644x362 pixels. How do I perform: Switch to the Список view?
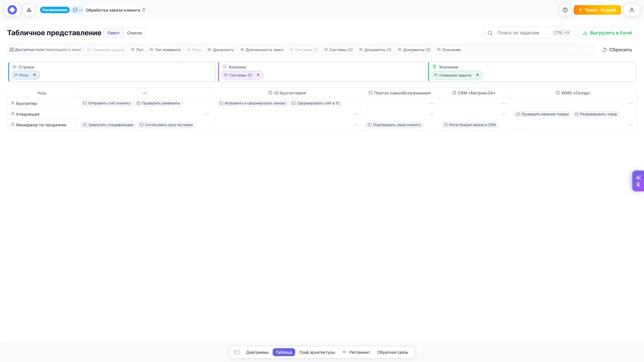click(x=135, y=33)
